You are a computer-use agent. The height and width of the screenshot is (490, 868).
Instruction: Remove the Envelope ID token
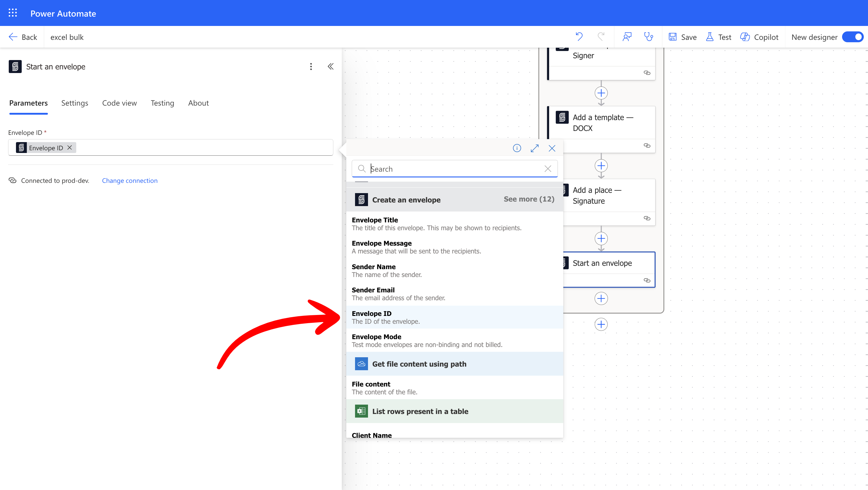tap(70, 148)
